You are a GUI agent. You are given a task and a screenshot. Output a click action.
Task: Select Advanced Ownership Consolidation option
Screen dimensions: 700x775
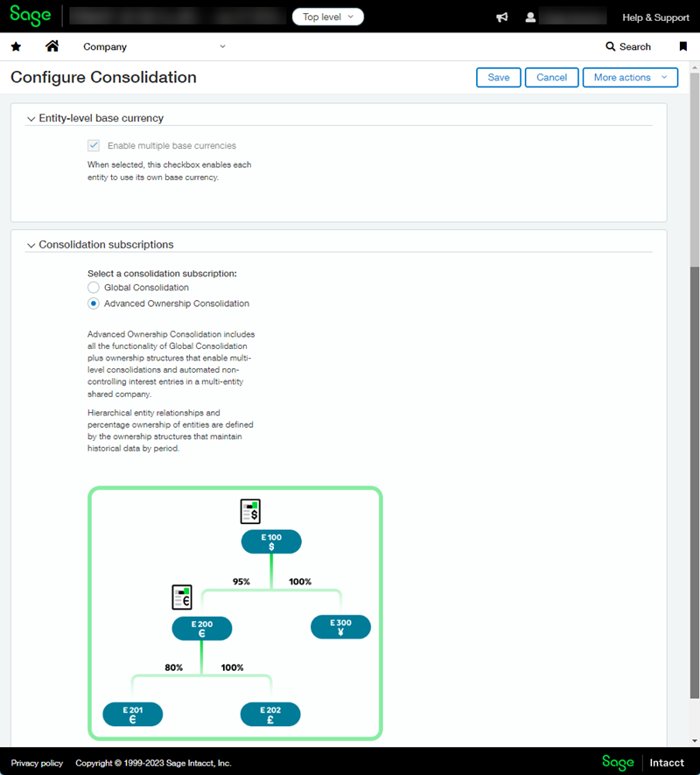(93, 304)
